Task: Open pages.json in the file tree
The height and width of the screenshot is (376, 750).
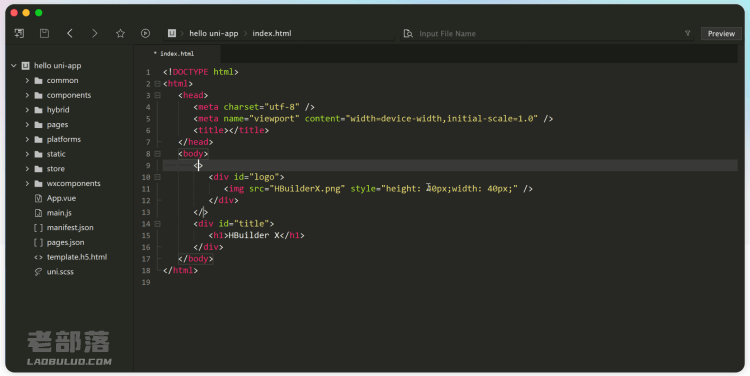Action: pyautogui.click(x=66, y=243)
